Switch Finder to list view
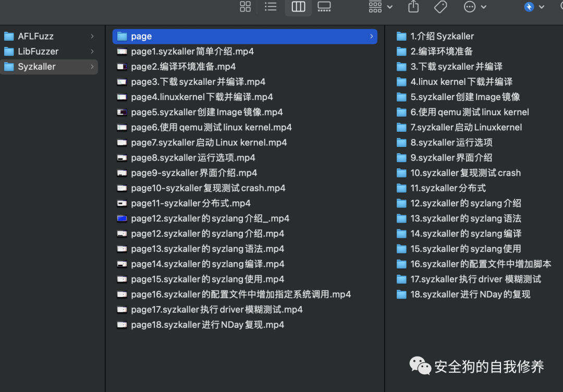 click(271, 6)
